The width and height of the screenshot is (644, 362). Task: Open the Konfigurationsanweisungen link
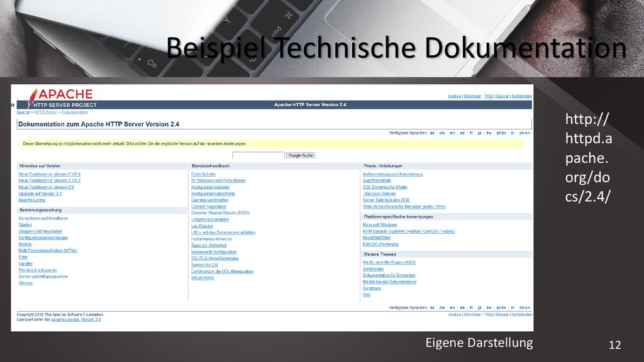[43, 238]
